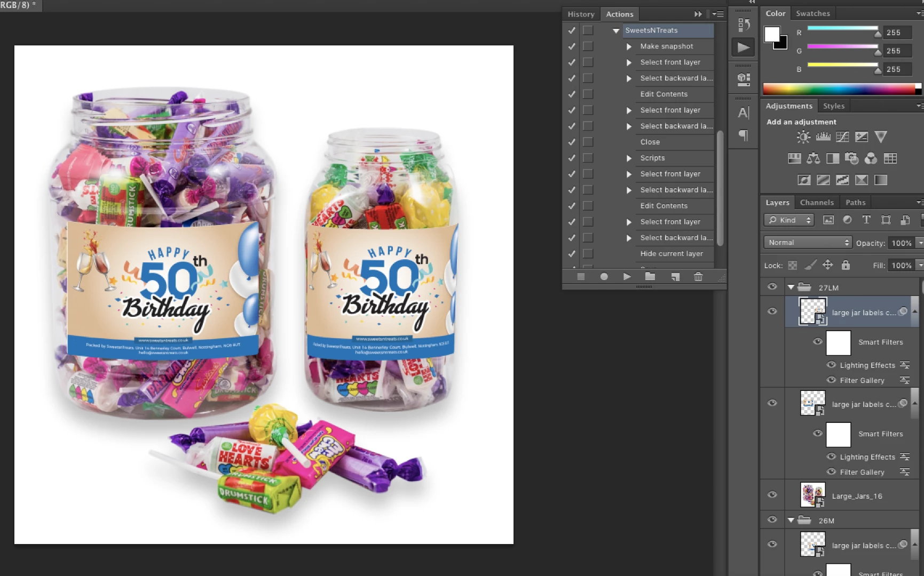Screen dimensions: 924x576
Task: Add an Invert adjustment
Action: [804, 180]
